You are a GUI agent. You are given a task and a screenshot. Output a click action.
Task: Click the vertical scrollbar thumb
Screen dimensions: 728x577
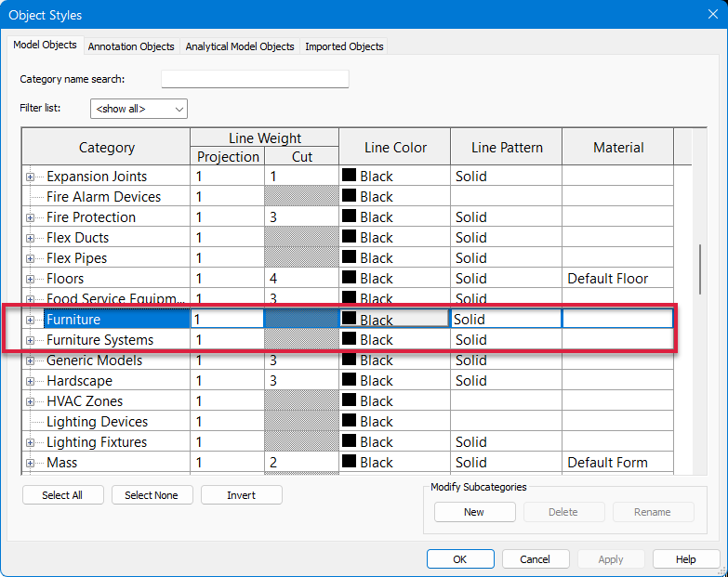pos(700,268)
